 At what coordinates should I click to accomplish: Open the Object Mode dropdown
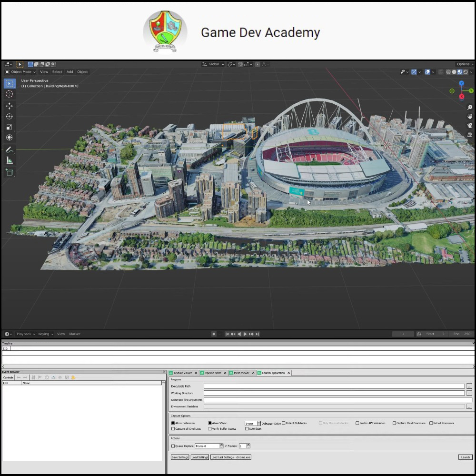pos(20,72)
